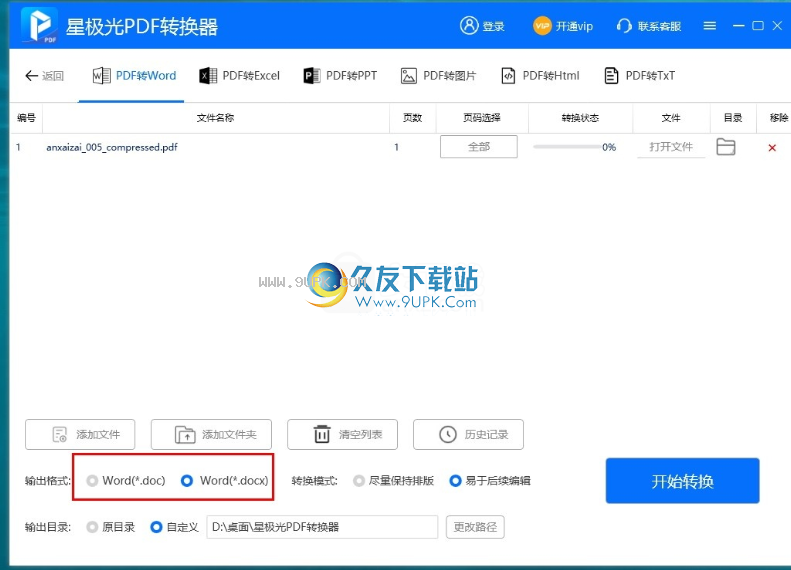Click the 页码选择 column header
Viewport: 791px width, 570px height.
pos(482,118)
